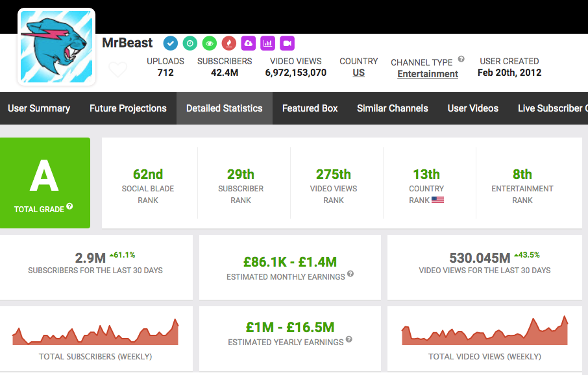
Task: Open the Entertainment channel type link
Action: tap(428, 74)
